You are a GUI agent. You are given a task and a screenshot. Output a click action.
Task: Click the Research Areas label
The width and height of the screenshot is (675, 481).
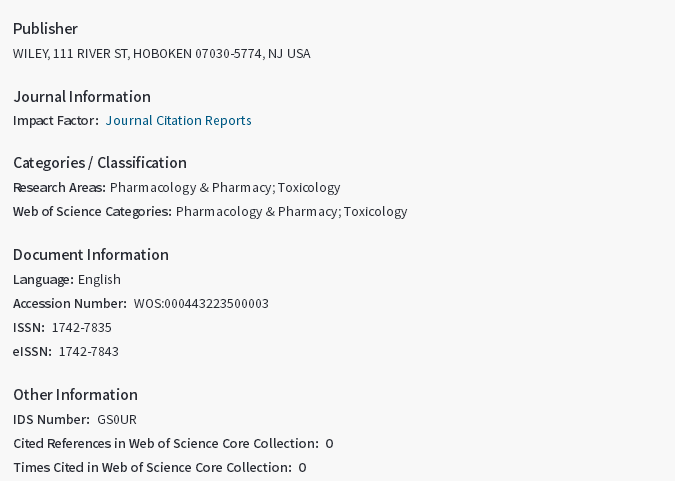(x=59, y=188)
